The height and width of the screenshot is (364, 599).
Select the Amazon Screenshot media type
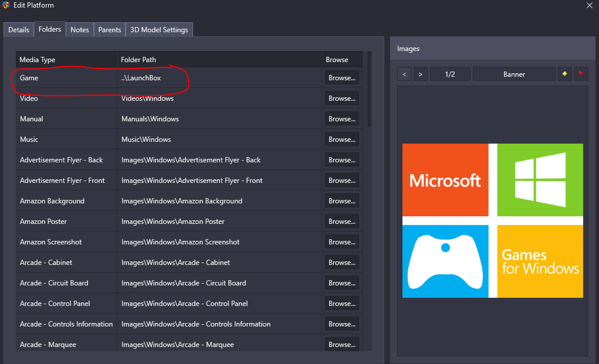click(51, 242)
